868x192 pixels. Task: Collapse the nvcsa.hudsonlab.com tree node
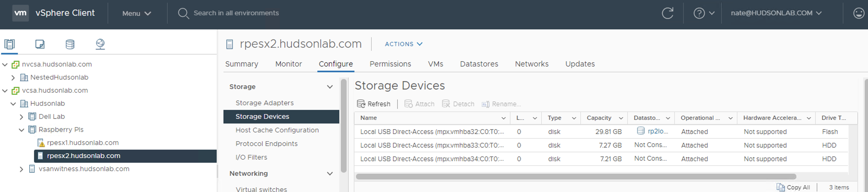pos(5,64)
